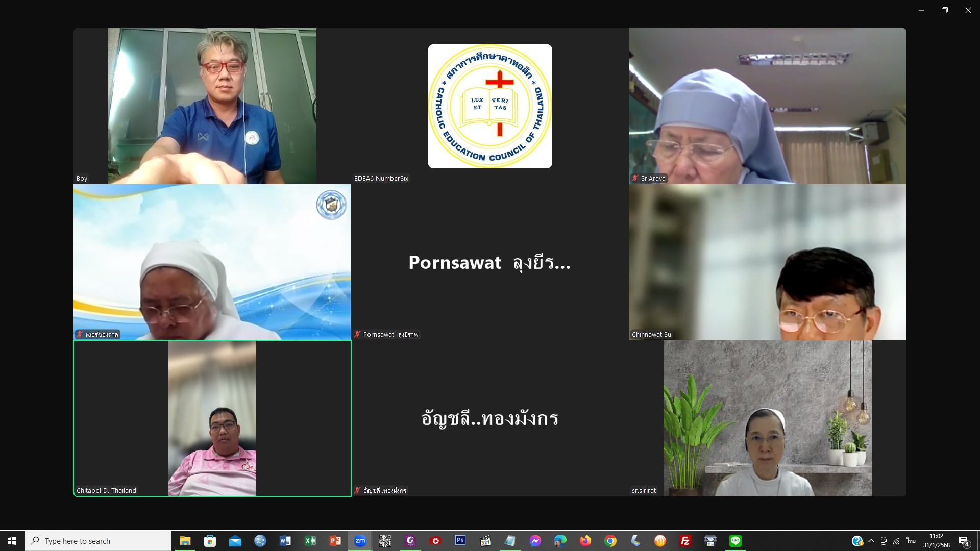
Task: Open FileZilla from the taskbar
Action: [x=685, y=541]
